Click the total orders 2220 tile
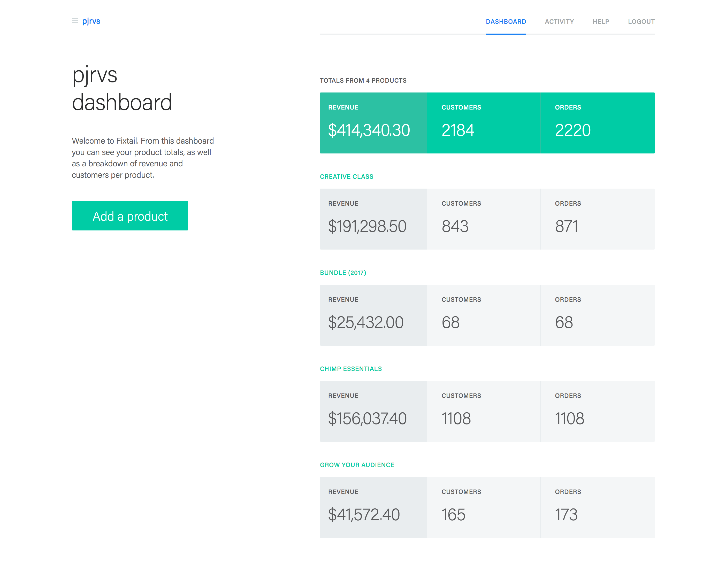The width and height of the screenshot is (726, 588). 597,123
